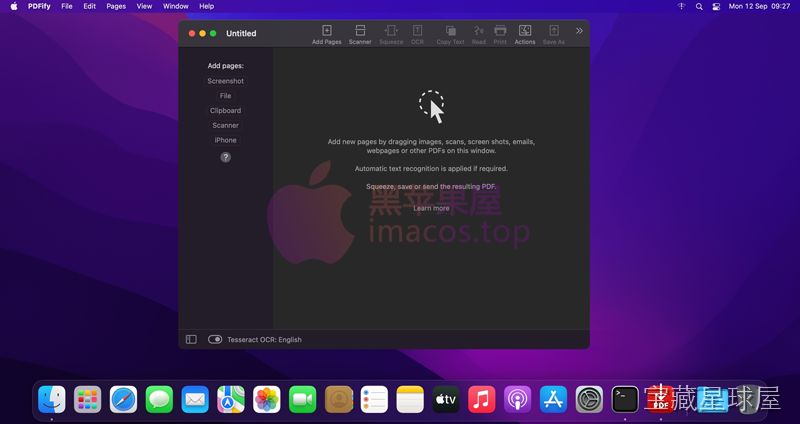The height and width of the screenshot is (424, 800).
Task: Open Maps from the Dock
Action: (x=231, y=400)
